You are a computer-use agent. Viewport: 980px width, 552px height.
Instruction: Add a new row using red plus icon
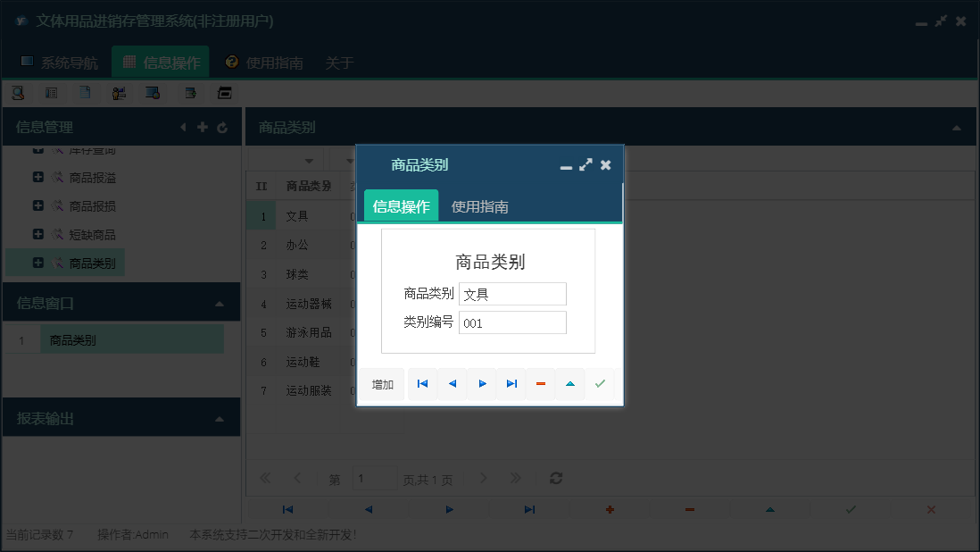tap(610, 509)
